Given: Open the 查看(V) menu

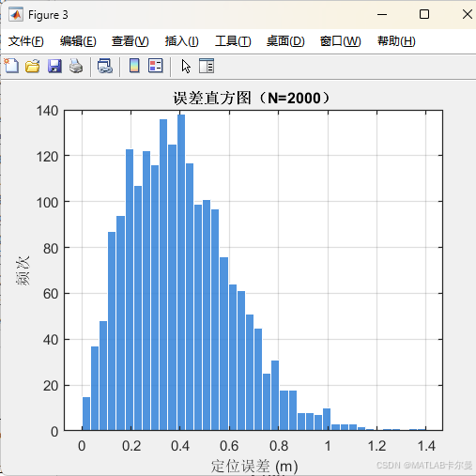Looking at the screenshot, I should coord(131,41).
